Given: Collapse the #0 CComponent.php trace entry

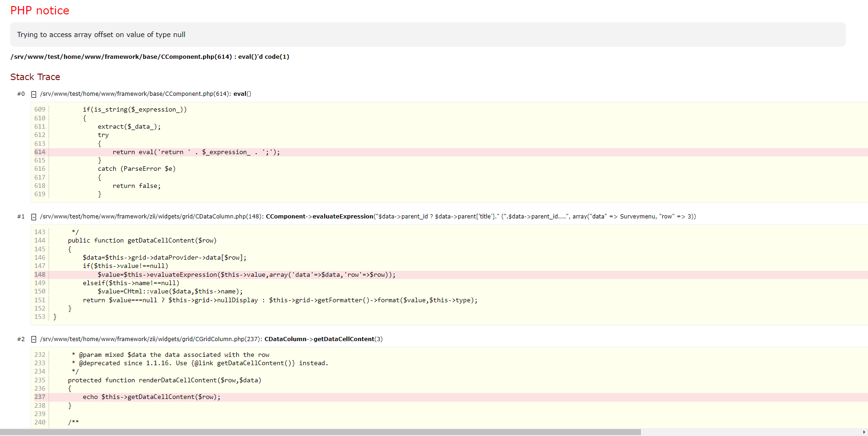Looking at the screenshot, I should pos(34,94).
